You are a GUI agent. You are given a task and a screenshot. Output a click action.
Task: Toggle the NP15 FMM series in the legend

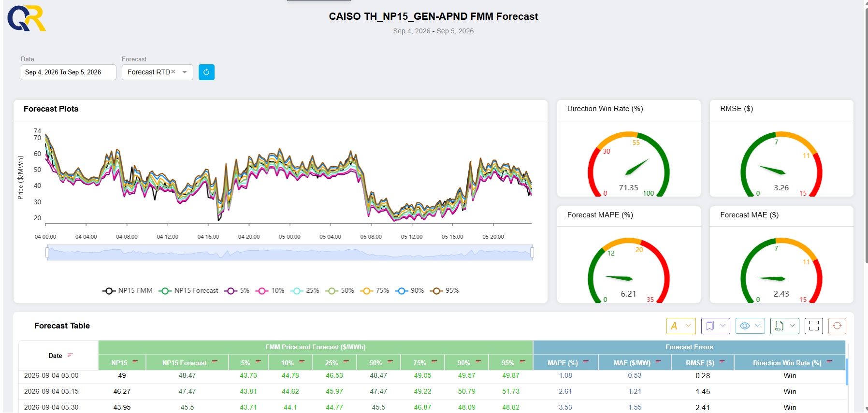coord(128,291)
